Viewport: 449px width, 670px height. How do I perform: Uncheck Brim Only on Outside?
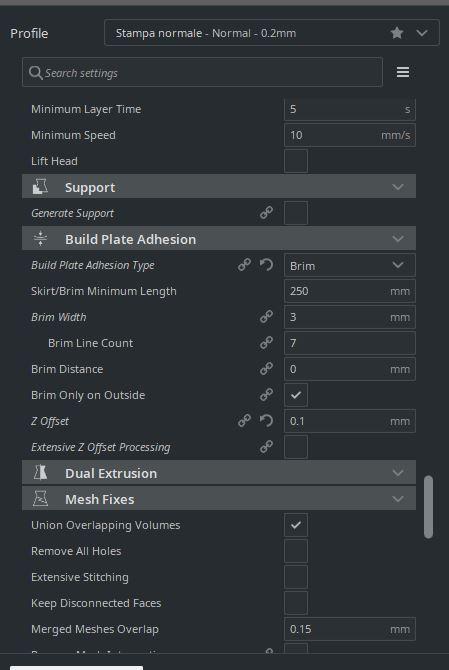click(x=296, y=395)
